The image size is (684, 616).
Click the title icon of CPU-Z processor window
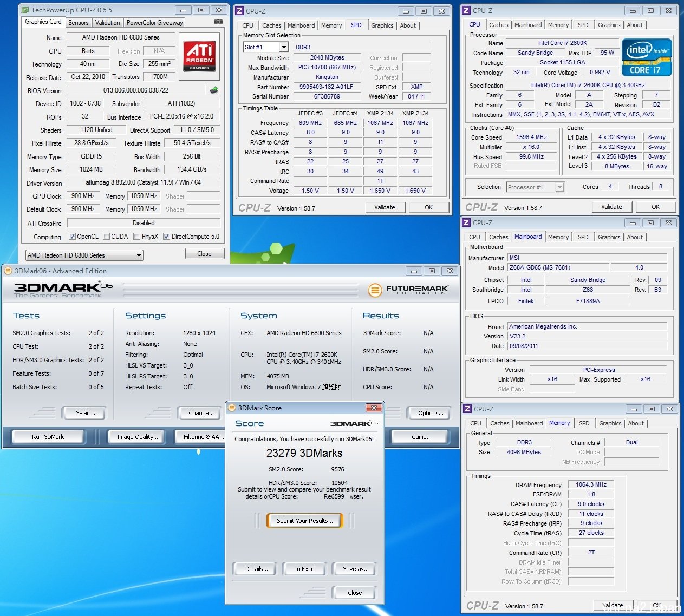[466, 10]
